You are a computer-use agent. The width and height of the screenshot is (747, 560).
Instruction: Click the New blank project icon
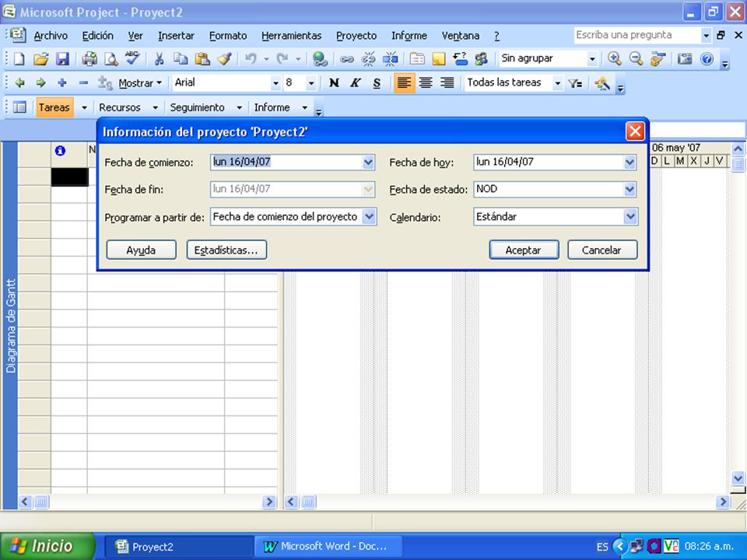(19, 58)
